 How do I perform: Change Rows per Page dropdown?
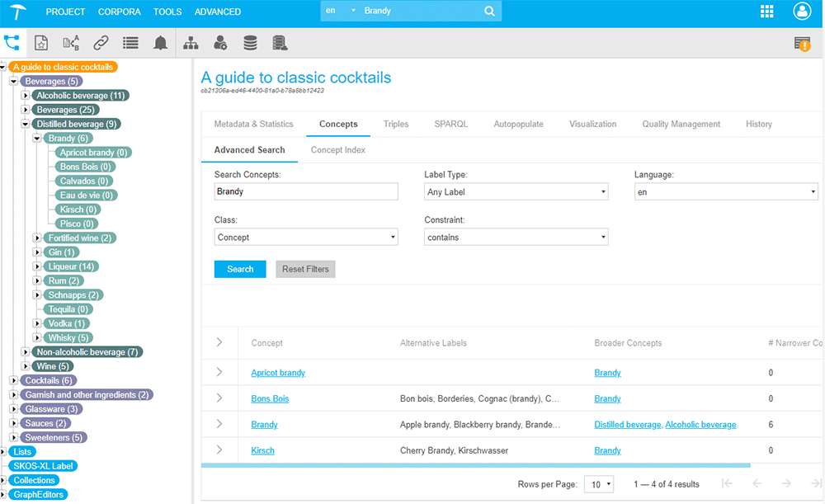click(x=598, y=484)
